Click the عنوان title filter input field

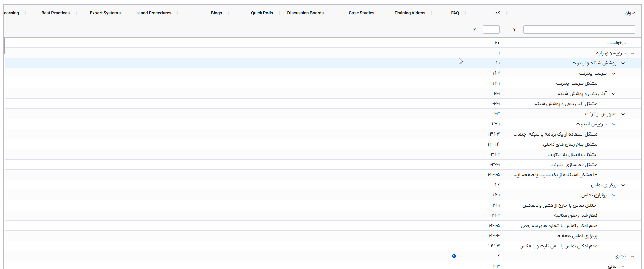[579, 29]
